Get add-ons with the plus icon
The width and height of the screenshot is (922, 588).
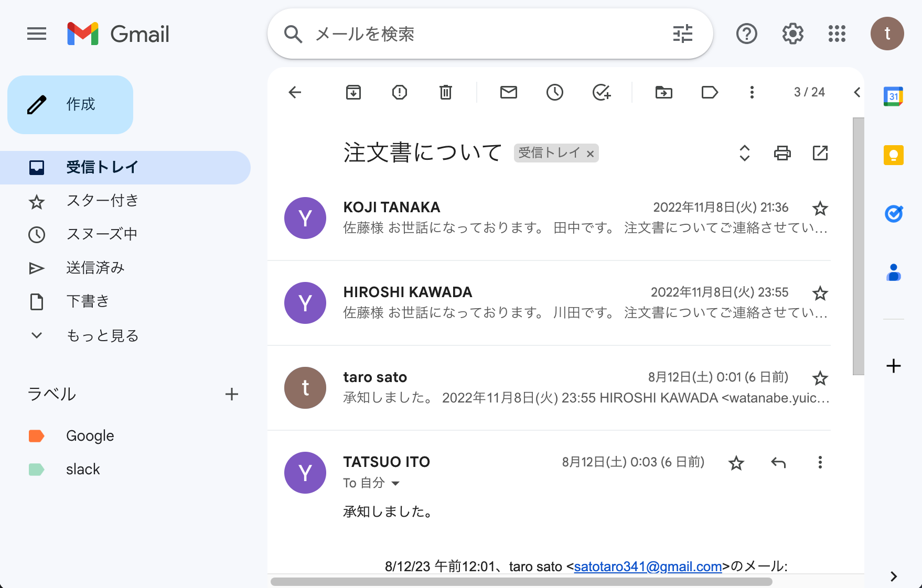[893, 366]
